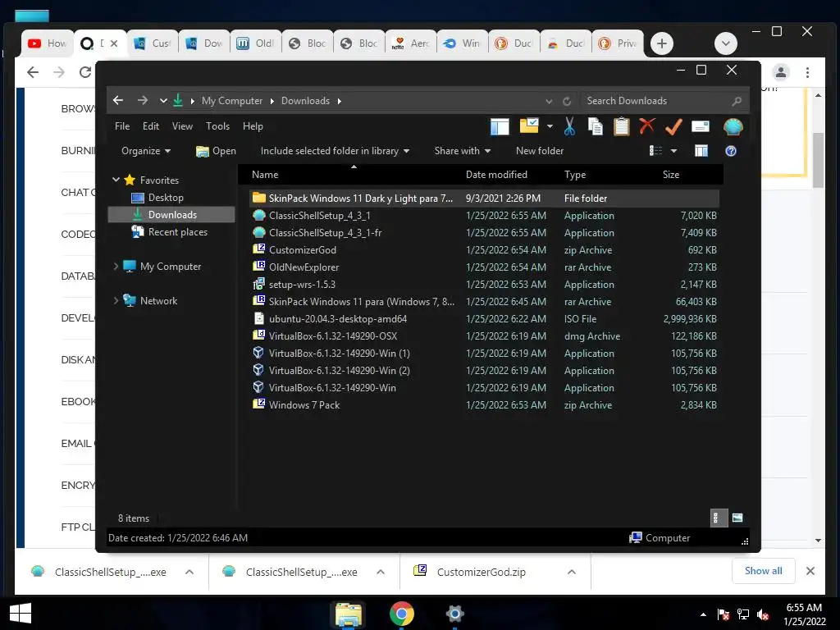Screen dimensions: 840x630
Task: Click the Email envelope toolbar icon
Action: [701, 126]
